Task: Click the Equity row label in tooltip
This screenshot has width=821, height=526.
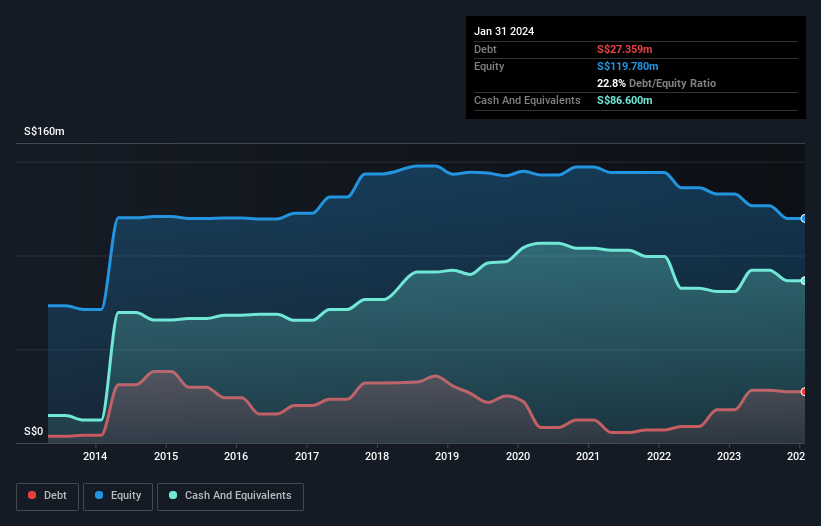Action: click(489, 66)
